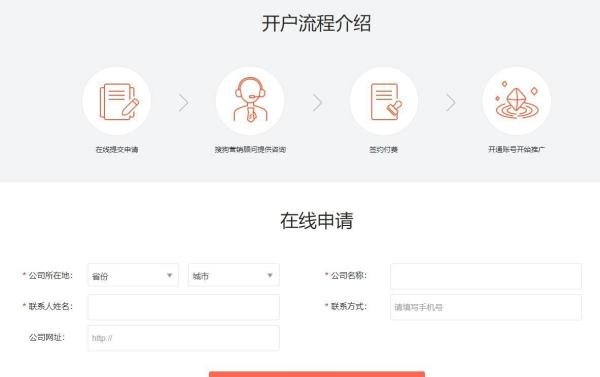Click the online application document icon
The width and height of the screenshot is (600, 377).
[117, 101]
